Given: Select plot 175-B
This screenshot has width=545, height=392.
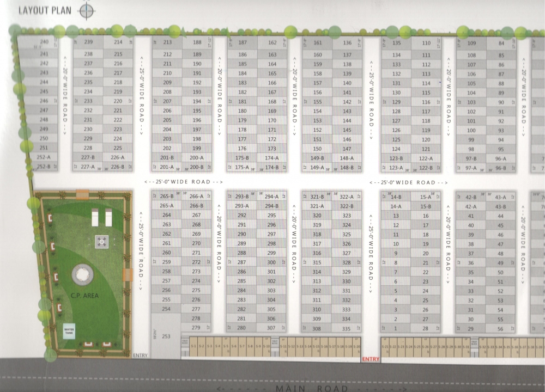Looking at the screenshot, I should pyautogui.click(x=243, y=158).
